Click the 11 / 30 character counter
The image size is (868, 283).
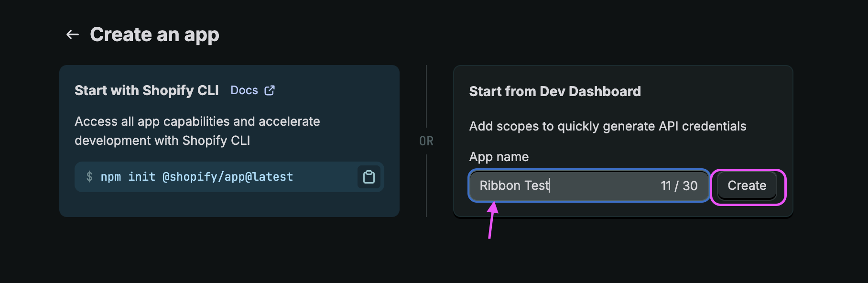coord(679,186)
